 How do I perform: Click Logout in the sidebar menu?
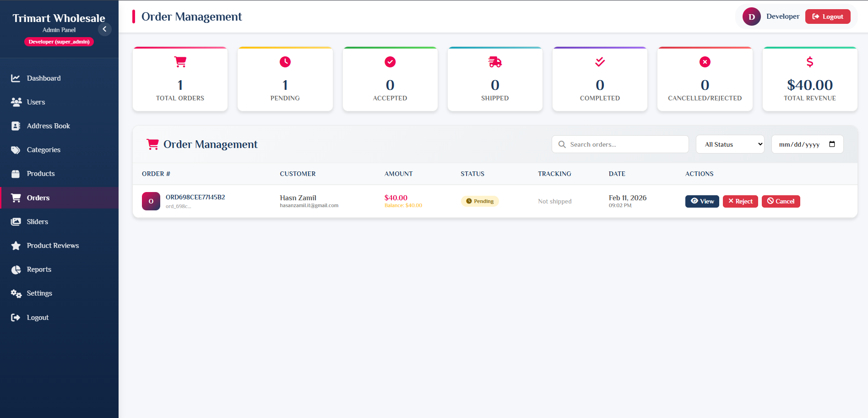tap(38, 317)
